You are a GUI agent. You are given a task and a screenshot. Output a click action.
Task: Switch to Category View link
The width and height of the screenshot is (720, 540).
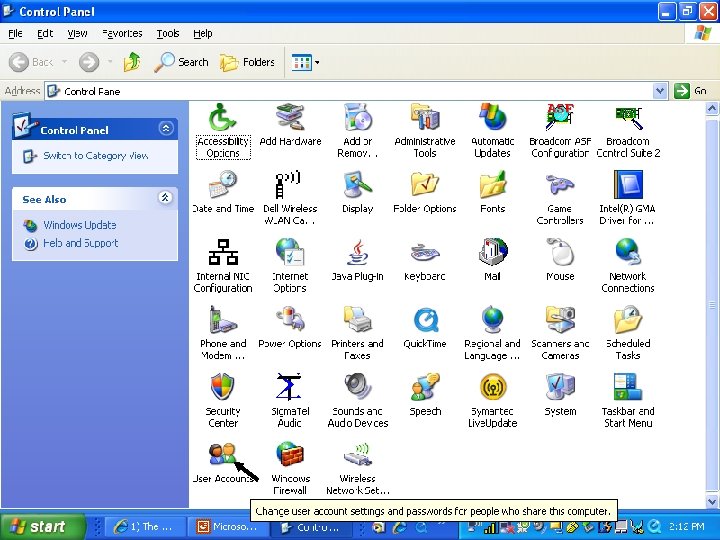pos(95,156)
